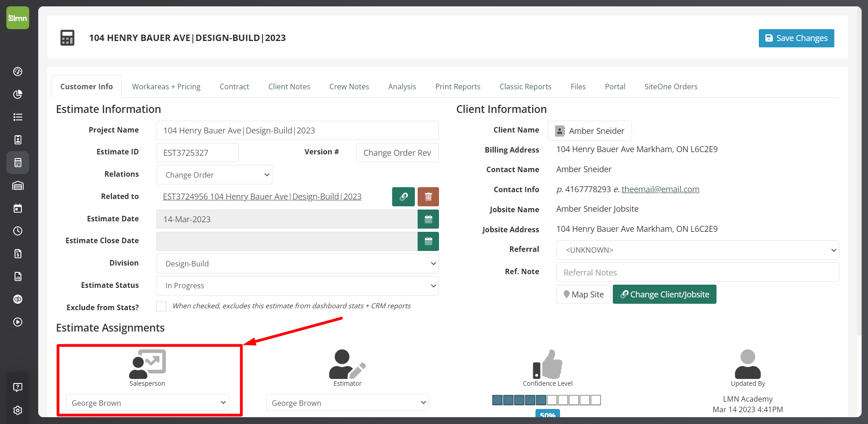The height and width of the screenshot is (424, 868).
Task: Expand the Referral dropdown
Action: click(x=698, y=250)
